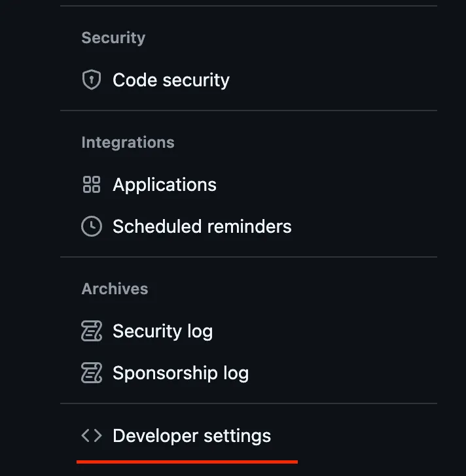Click the red underline beneath Developer settings
This screenshot has width=466, height=476.
click(187, 462)
